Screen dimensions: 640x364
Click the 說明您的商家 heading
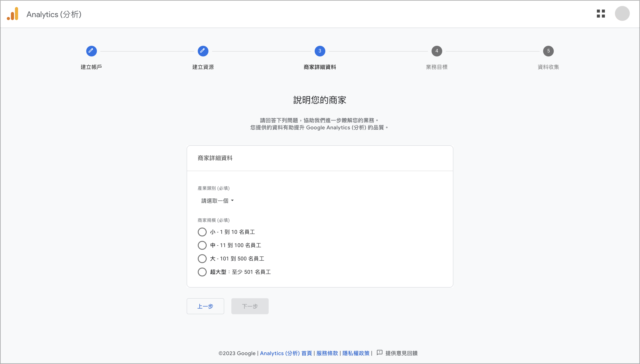(320, 100)
